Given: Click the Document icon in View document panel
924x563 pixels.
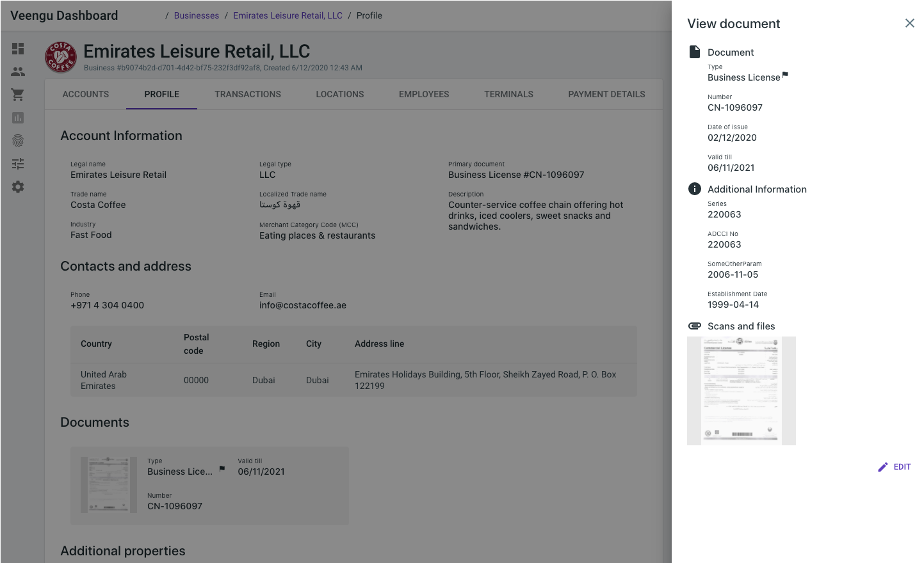Looking at the screenshot, I should 693,52.
